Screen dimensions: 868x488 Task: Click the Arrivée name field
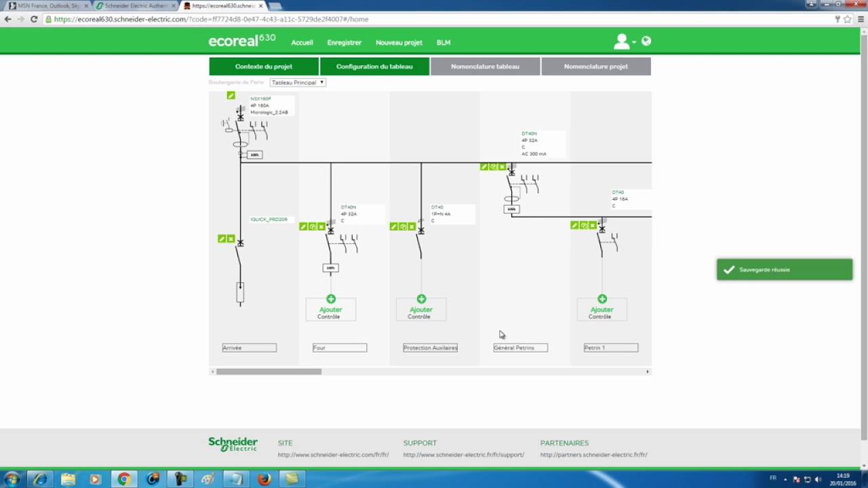pyautogui.click(x=249, y=348)
